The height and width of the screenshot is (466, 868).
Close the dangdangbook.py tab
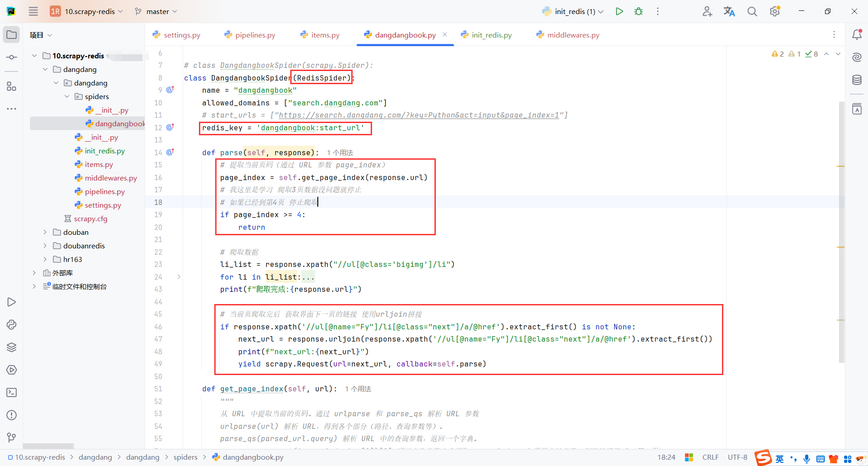pos(445,34)
